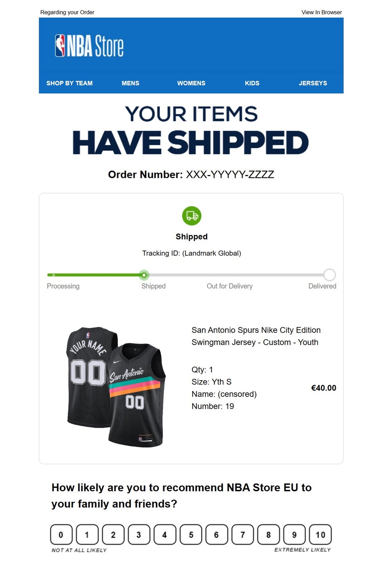Open View In Browser link
Screen dimensions: 392x561
322,12
